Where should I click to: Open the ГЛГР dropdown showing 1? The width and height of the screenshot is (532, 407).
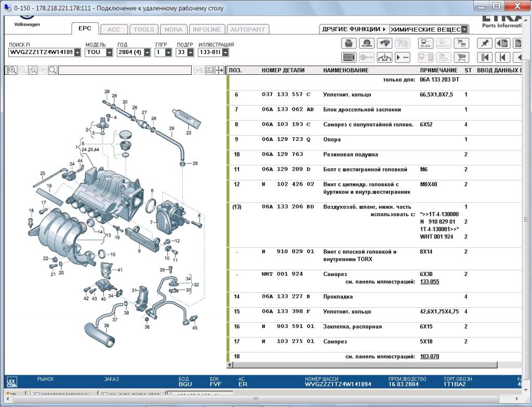(x=168, y=52)
